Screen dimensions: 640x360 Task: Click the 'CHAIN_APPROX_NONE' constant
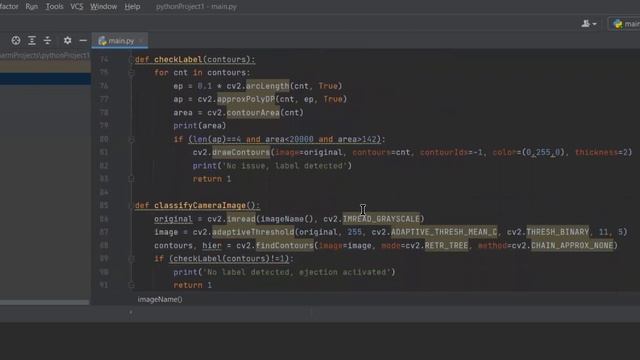[x=572, y=245]
